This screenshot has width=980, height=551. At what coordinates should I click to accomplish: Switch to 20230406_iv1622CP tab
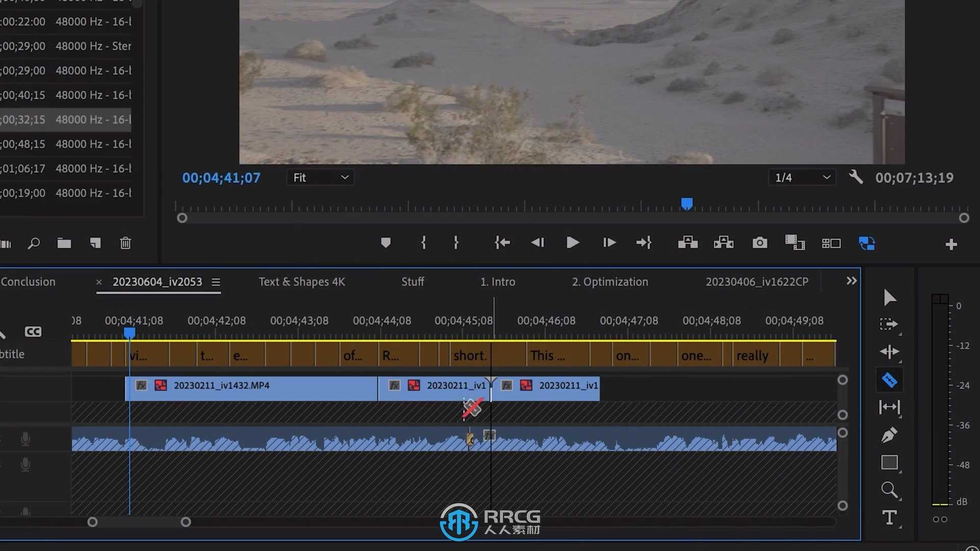[x=757, y=282]
